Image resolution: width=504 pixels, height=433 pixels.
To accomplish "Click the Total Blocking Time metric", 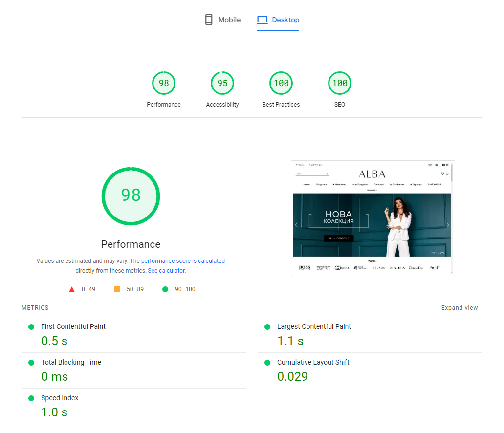I will [x=71, y=363].
